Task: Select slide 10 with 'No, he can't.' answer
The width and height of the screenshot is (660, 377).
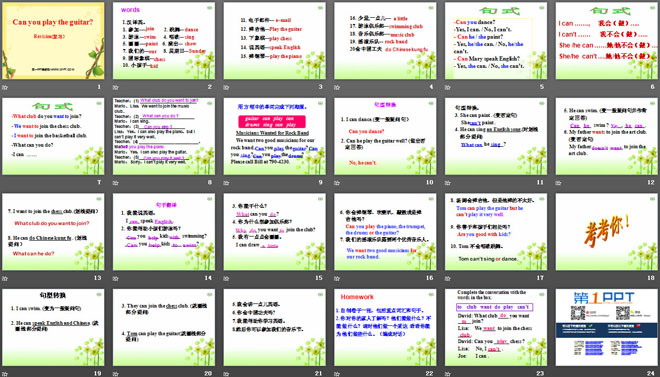Action: [x=385, y=136]
